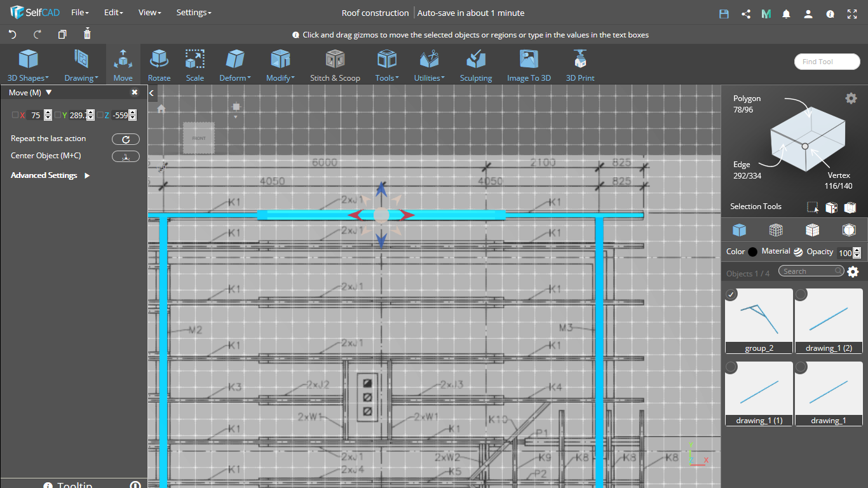Expand Advanced Settings section
868x488 pixels.
coord(50,175)
